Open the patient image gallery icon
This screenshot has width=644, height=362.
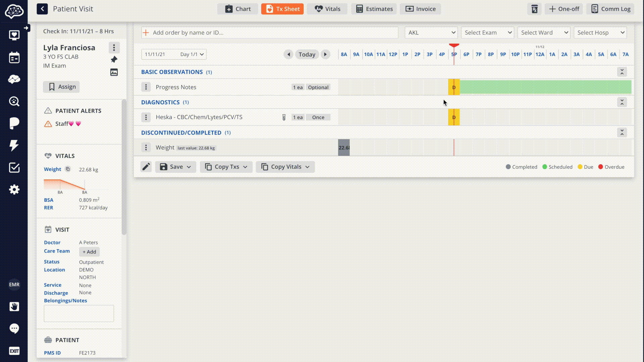[114, 72]
